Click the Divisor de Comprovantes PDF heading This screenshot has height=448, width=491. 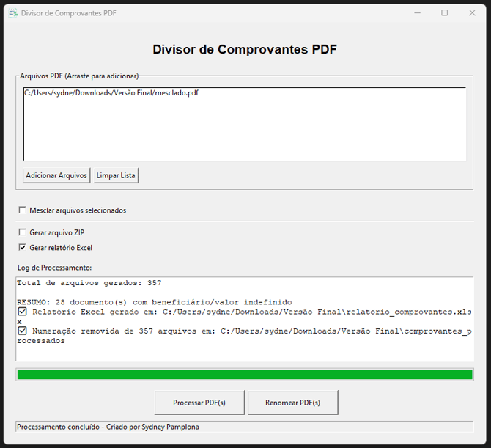[x=245, y=49]
